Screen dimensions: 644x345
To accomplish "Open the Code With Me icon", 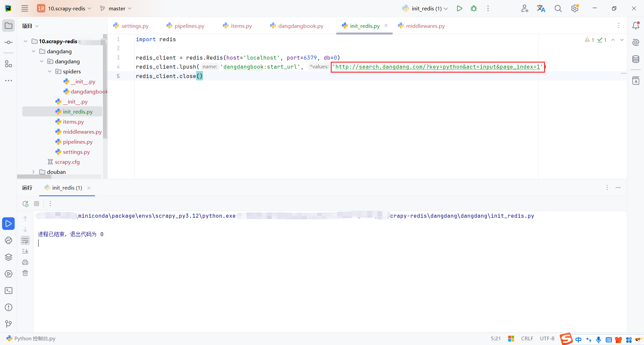I will (525, 8).
